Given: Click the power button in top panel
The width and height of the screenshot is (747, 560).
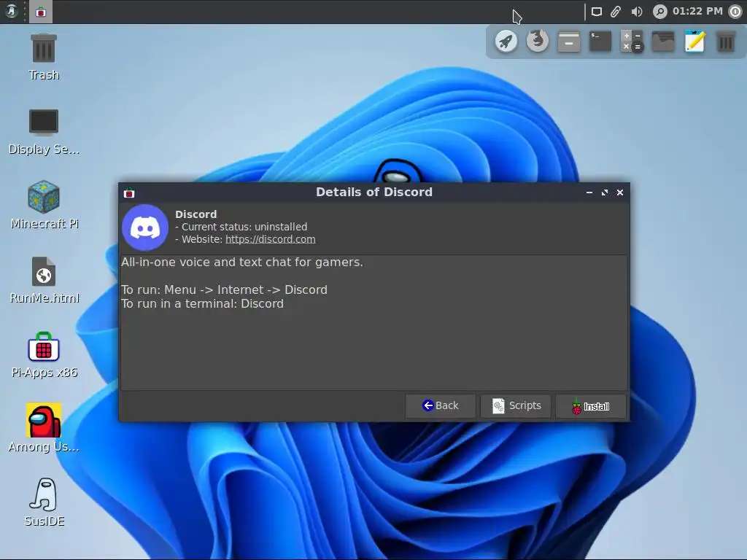Looking at the screenshot, I should [x=736, y=12].
